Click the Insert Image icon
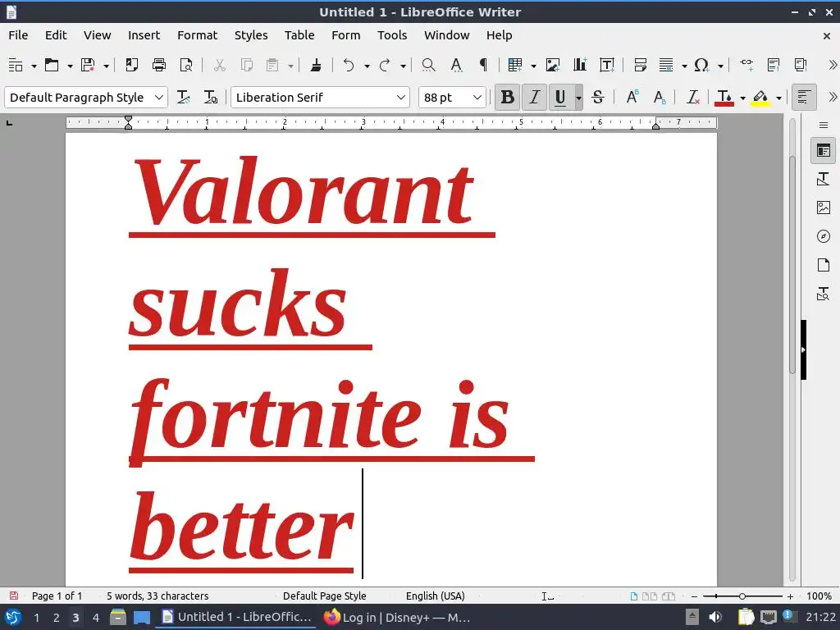The image size is (840, 630). [552, 66]
